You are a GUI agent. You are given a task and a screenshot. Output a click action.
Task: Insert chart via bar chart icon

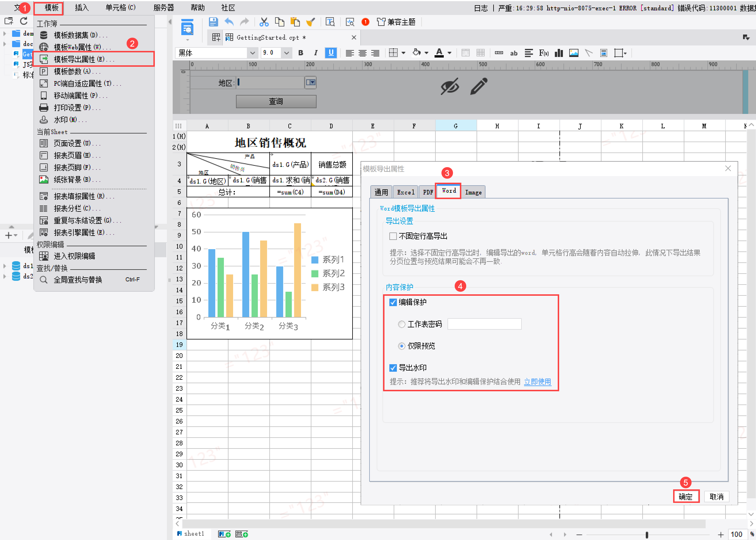pyautogui.click(x=559, y=53)
